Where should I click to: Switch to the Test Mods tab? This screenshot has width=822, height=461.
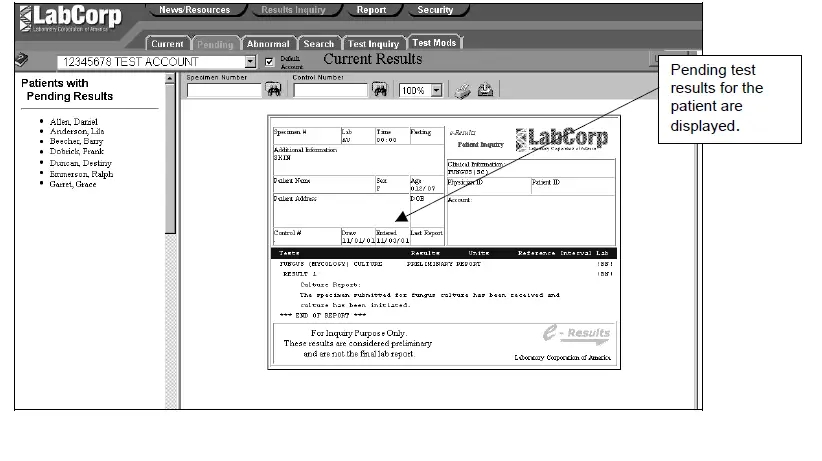[434, 43]
